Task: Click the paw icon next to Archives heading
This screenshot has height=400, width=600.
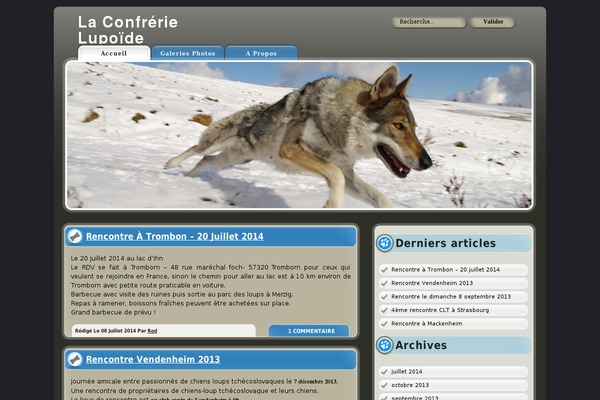Action: click(385, 345)
